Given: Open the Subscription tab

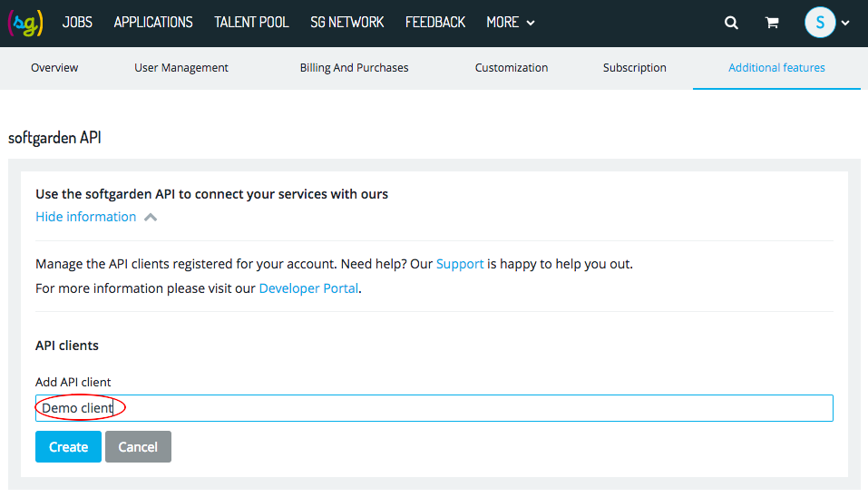Looking at the screenshot, I should pos(634,67).
